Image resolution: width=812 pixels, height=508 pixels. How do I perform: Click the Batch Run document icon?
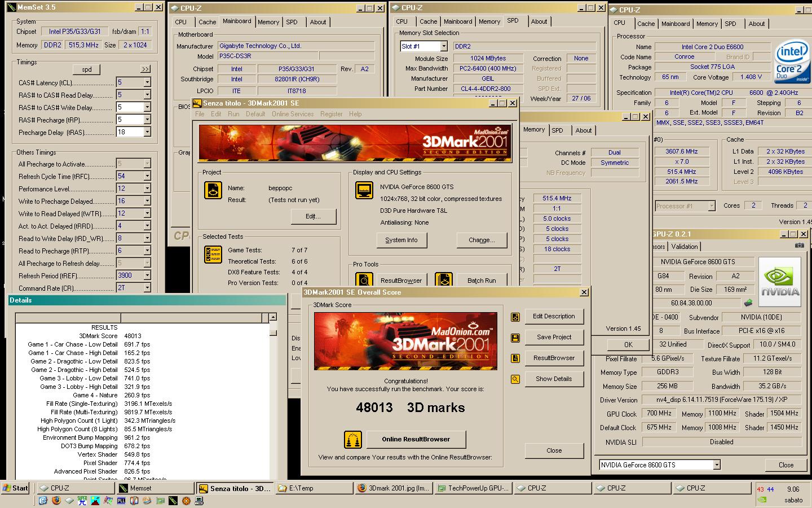pos(443,280)
